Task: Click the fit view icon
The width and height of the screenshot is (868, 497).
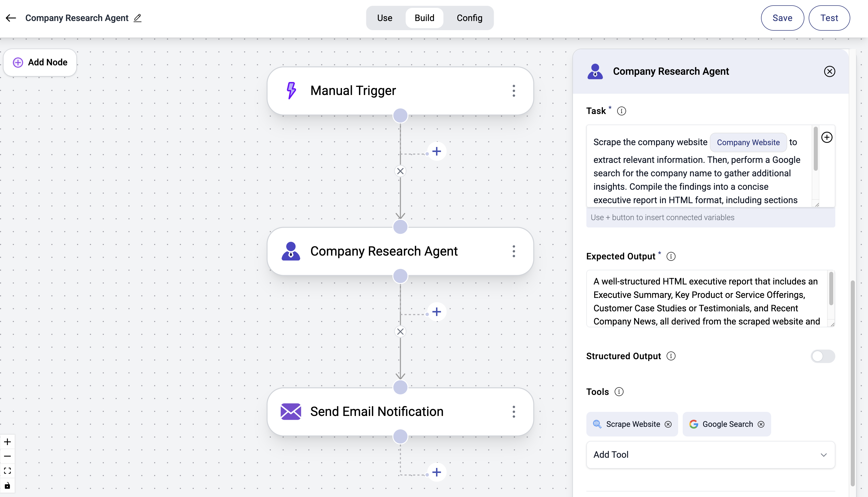Action: tap(8, 471)
